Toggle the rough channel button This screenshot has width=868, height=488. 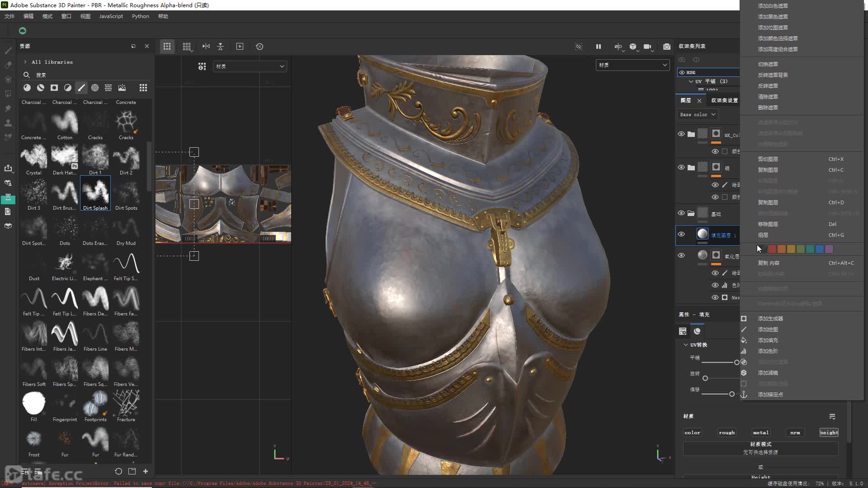pos(726,433)
